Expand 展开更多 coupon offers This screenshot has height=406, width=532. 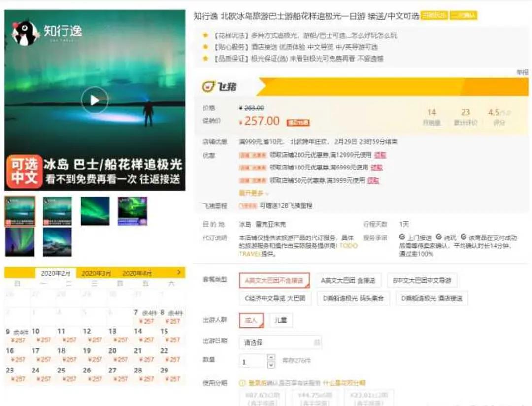(254, 193)
